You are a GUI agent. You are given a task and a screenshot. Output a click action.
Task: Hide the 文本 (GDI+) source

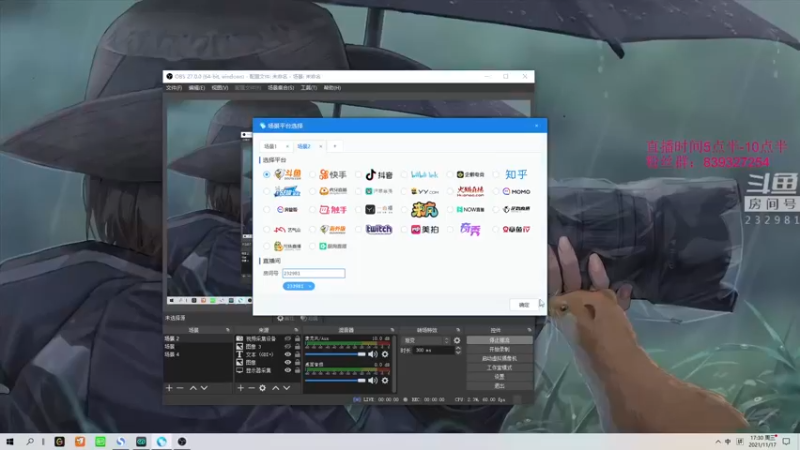point(288,354)
